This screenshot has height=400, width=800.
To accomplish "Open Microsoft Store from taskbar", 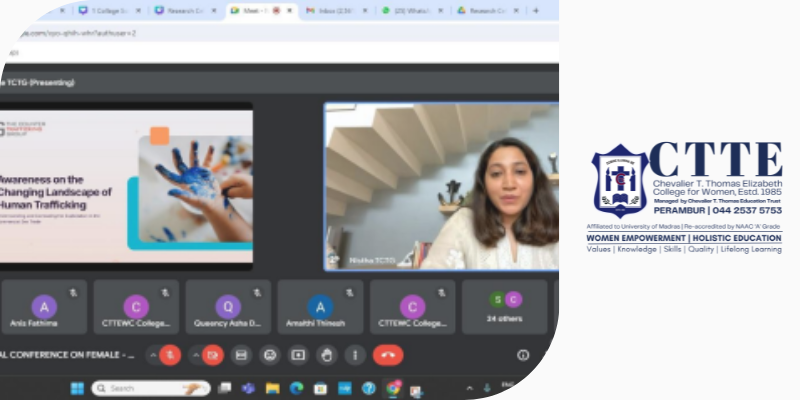I will pyautogui.click(x=320, y=389).
